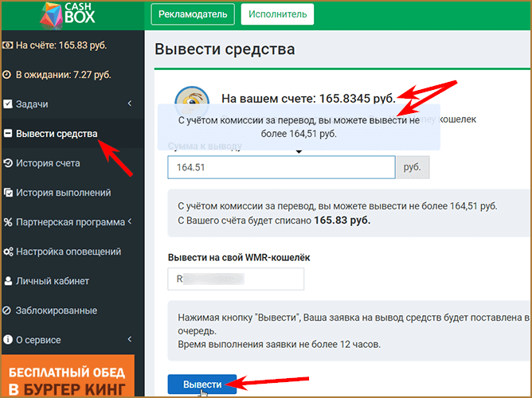
Task: Click the Burger King free lunch banner
Action: pos(68,376)
